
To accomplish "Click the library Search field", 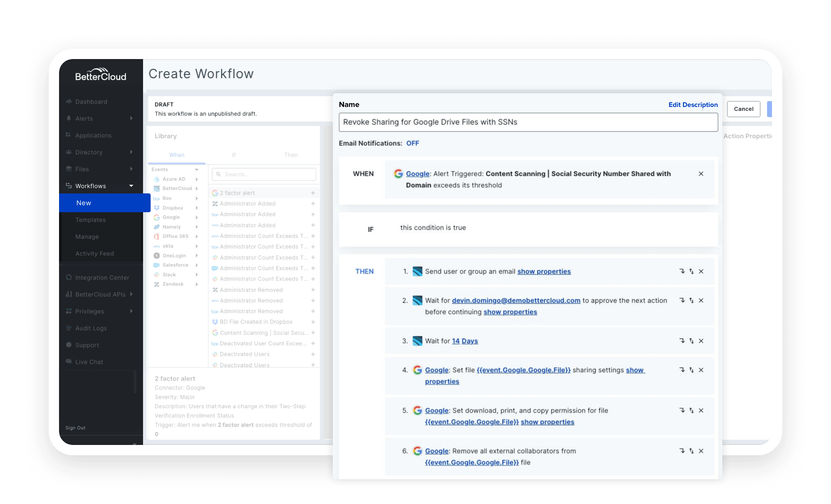I will click(x=264, y=174).
